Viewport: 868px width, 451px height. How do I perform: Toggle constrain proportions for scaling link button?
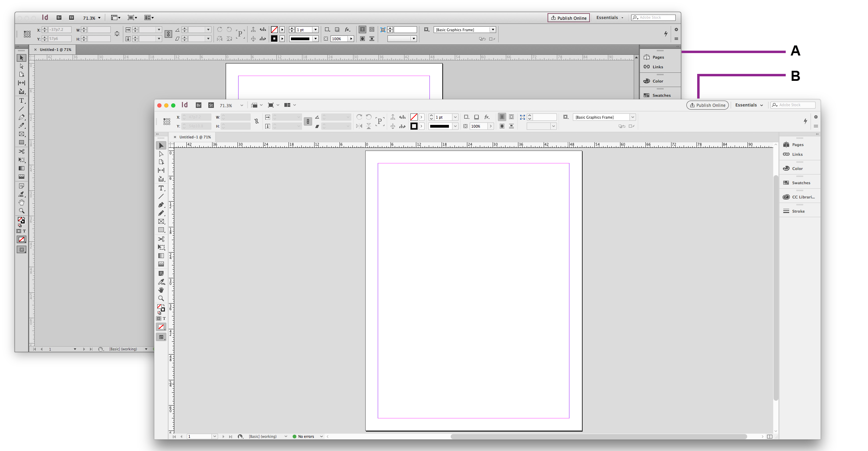(x=308, y=121)
